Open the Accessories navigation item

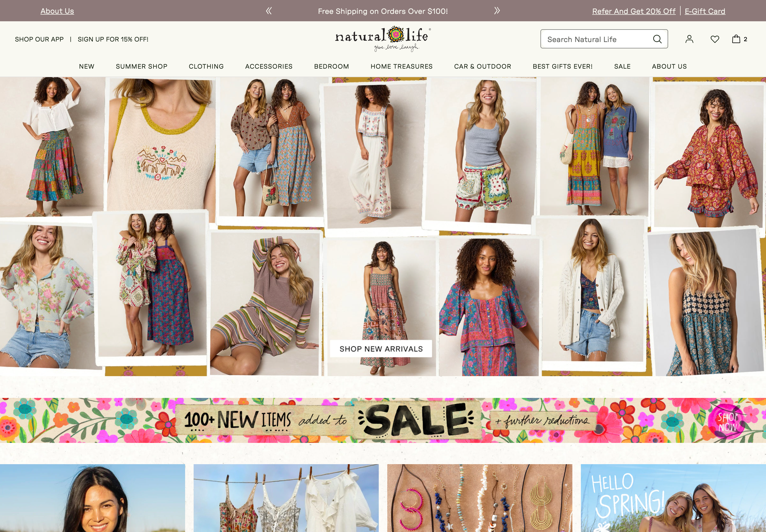pos(269,66)
